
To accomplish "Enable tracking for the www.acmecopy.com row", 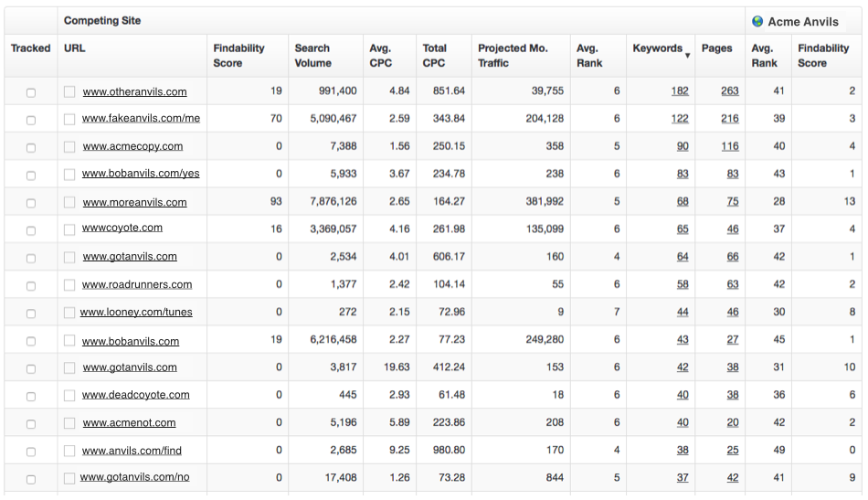I will tap(31, 147).
